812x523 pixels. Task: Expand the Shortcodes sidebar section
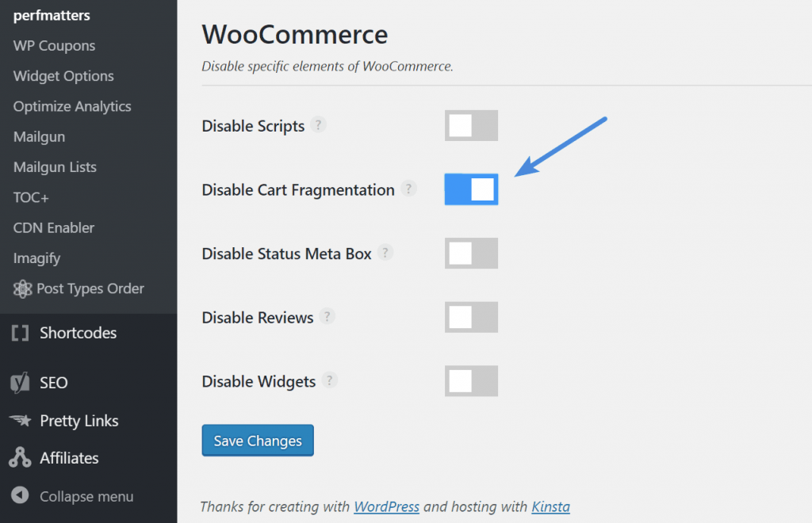79,333
